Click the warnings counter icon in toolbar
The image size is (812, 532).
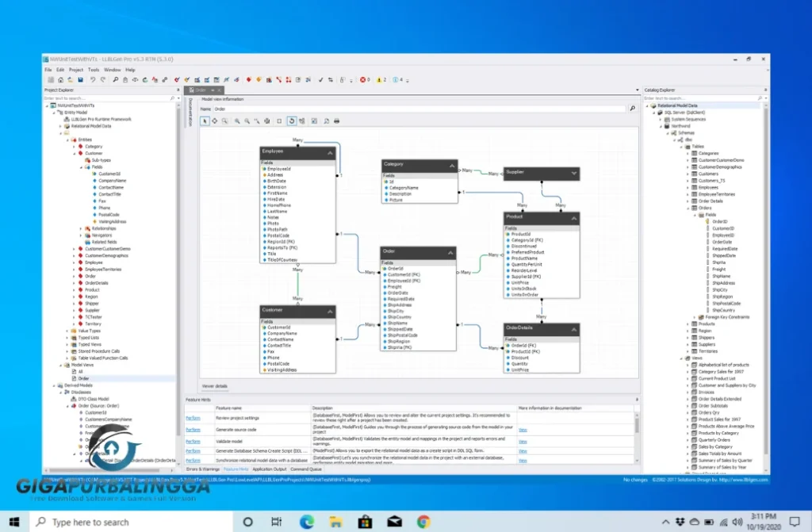coord(381,79)
